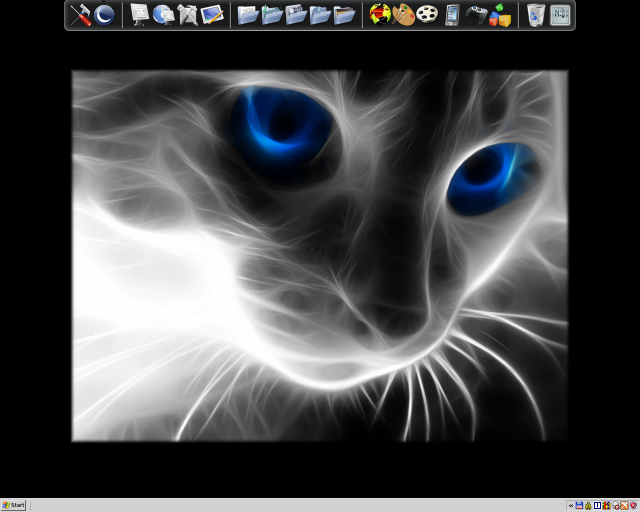The width and height of the screenshot is (640, 512).
Task: Click the digital clock dock icon
Action: (560, 15)
